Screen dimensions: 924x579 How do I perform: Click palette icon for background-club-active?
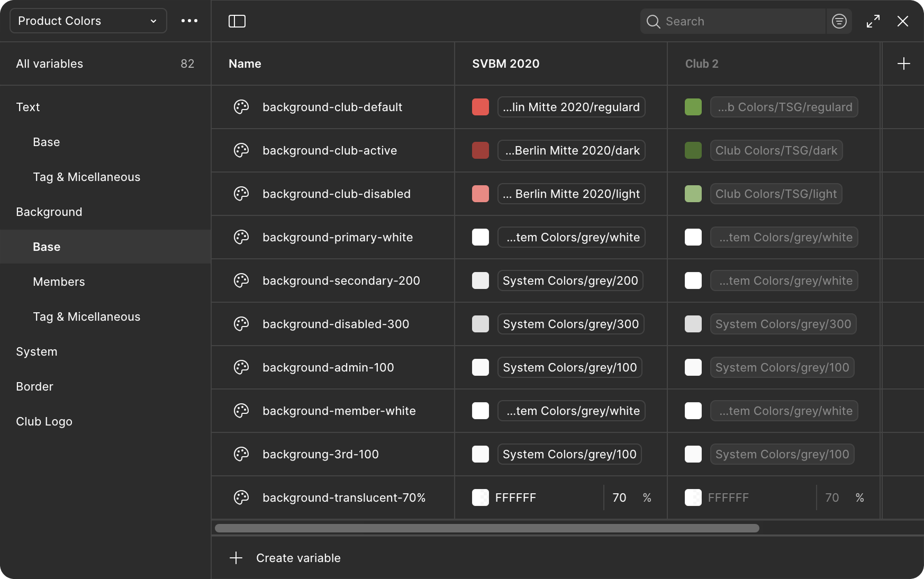pyautogui.click(x=241, y=150)
